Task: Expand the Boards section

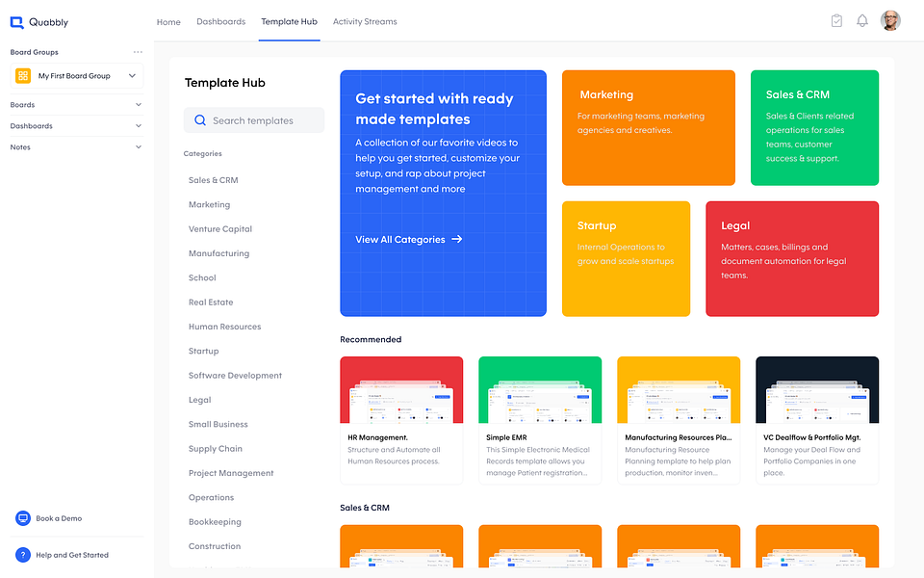Action: [76, 104]
